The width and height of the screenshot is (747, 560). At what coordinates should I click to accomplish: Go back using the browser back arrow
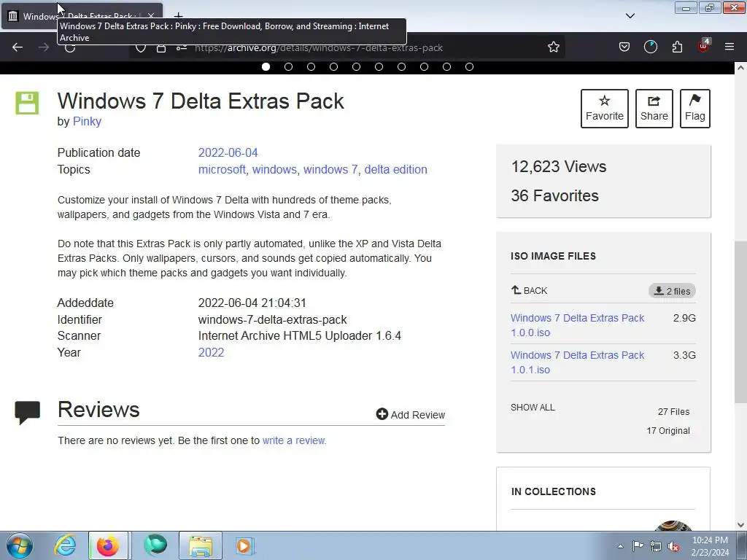tap(18, 47)
